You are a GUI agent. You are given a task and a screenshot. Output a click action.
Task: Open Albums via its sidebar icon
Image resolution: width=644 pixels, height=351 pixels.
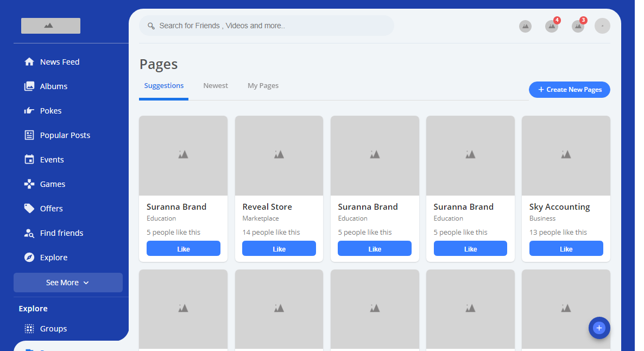29,86
